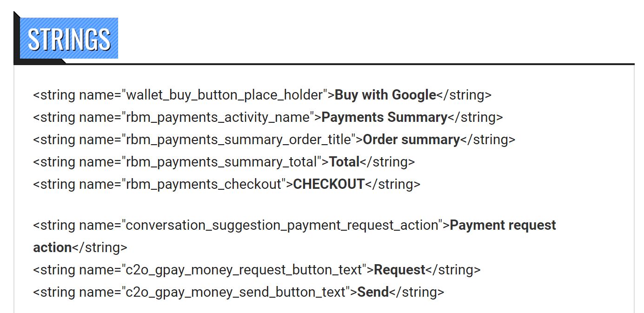The height and width of the screenshot is (313, 644).
Task: Click the rbm_payments_summary_total string name
Action: 221,162
